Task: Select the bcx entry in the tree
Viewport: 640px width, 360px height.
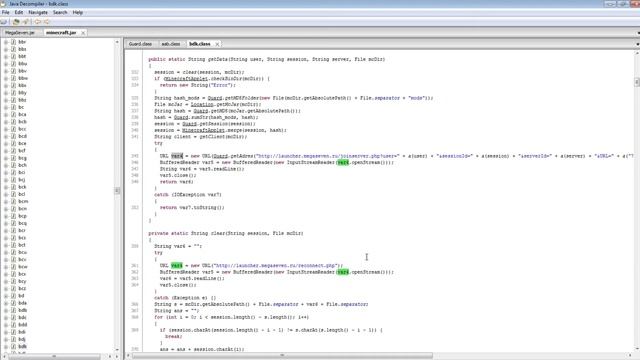Action: (22, 274)
